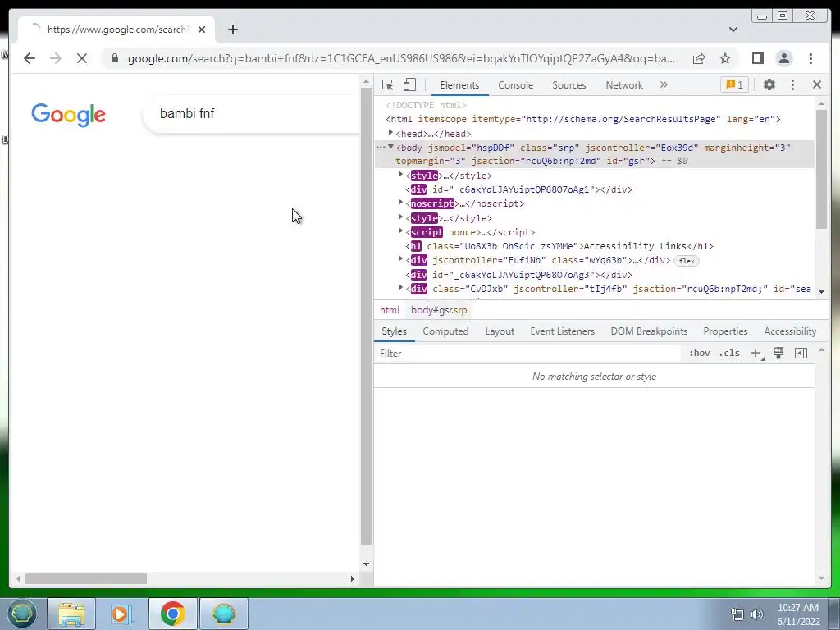
Task: Open the Layout tab
Action: click(500, 331)
